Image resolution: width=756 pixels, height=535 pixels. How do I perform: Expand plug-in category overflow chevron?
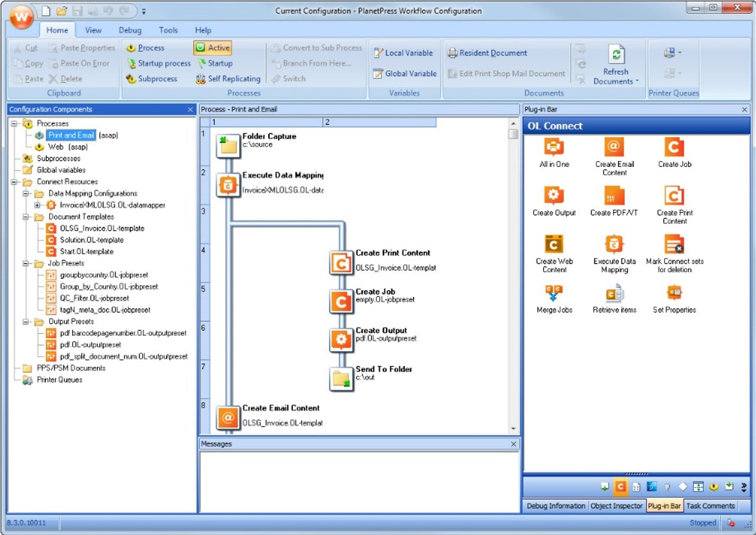pos(744,487)
